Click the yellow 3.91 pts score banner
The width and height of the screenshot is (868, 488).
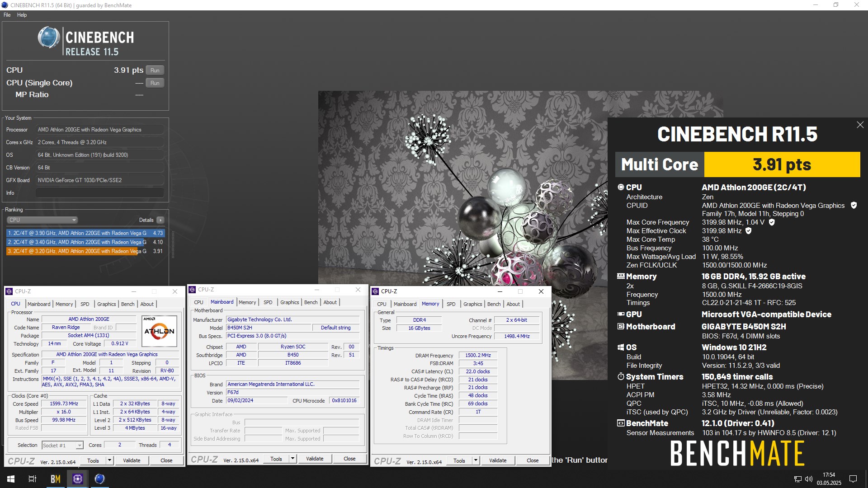tap(782, 164)
